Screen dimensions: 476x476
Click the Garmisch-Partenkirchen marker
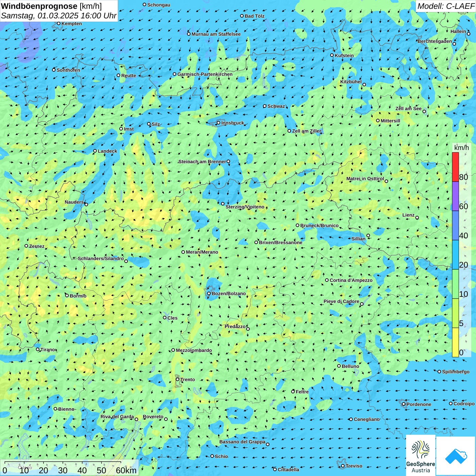pyautogui.click(x=174, y=74)
